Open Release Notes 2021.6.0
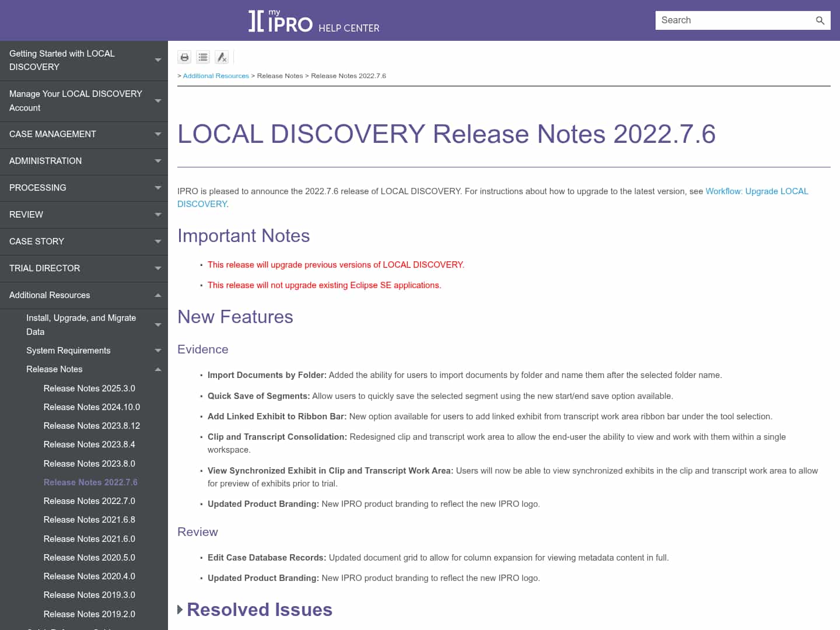840x630 pixels. coord(89,539)
